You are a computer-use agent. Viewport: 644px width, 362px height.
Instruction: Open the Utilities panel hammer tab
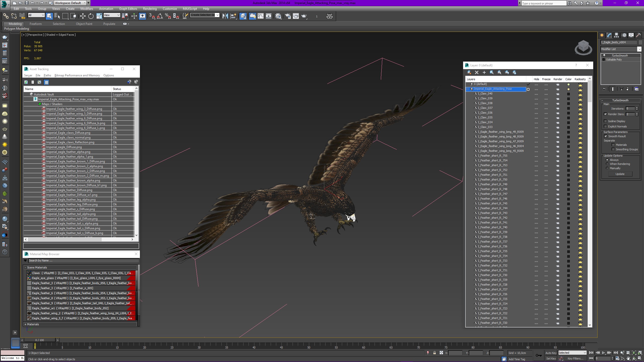coord(638,35)
